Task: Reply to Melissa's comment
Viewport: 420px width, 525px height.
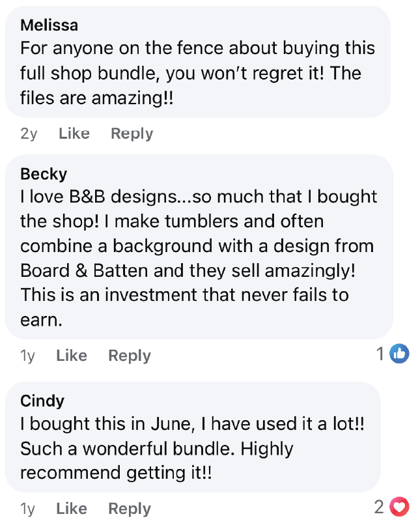Action: [x=132, y=134]
